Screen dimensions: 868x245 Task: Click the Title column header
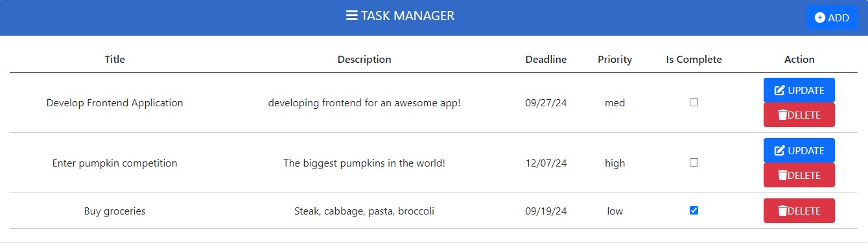[115, 59]
